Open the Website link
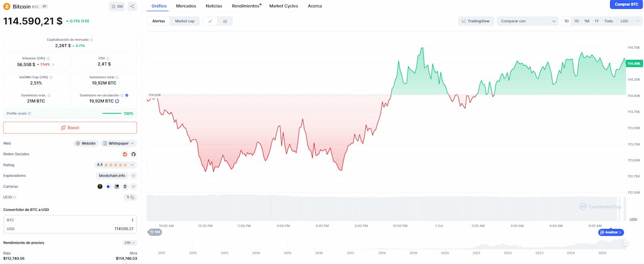644x264 pixels. click(x=86, y=144)
